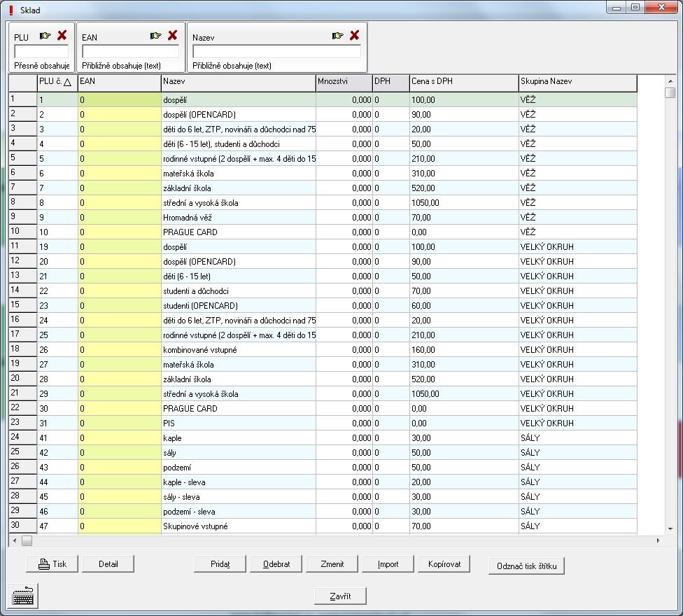Select the 'sály - sleva' name cell
The width and height of the screenshot is (683, 616).
click(238, 496)
